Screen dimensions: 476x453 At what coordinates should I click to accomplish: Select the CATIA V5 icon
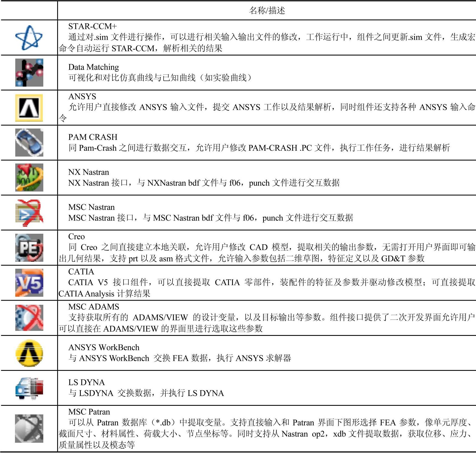[x=29, y=283]
